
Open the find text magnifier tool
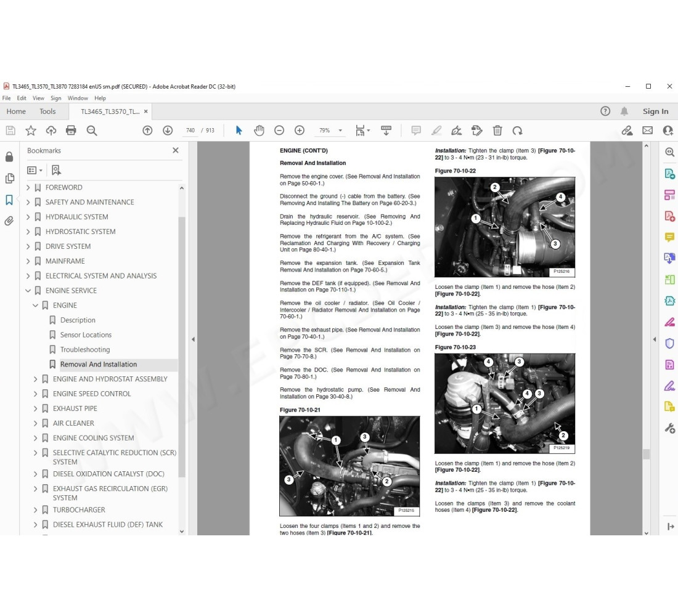point(92,131)
